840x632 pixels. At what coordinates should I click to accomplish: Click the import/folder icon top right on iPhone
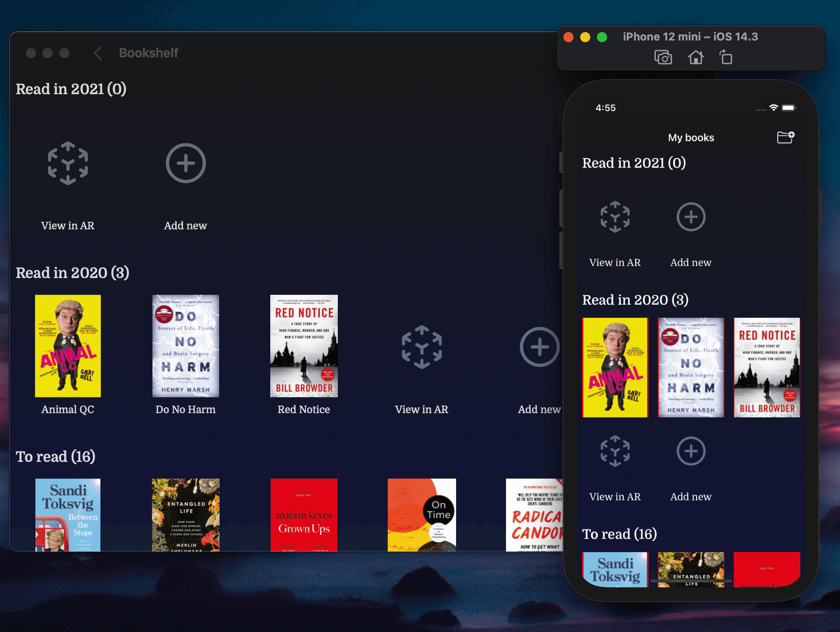point(785,137)
